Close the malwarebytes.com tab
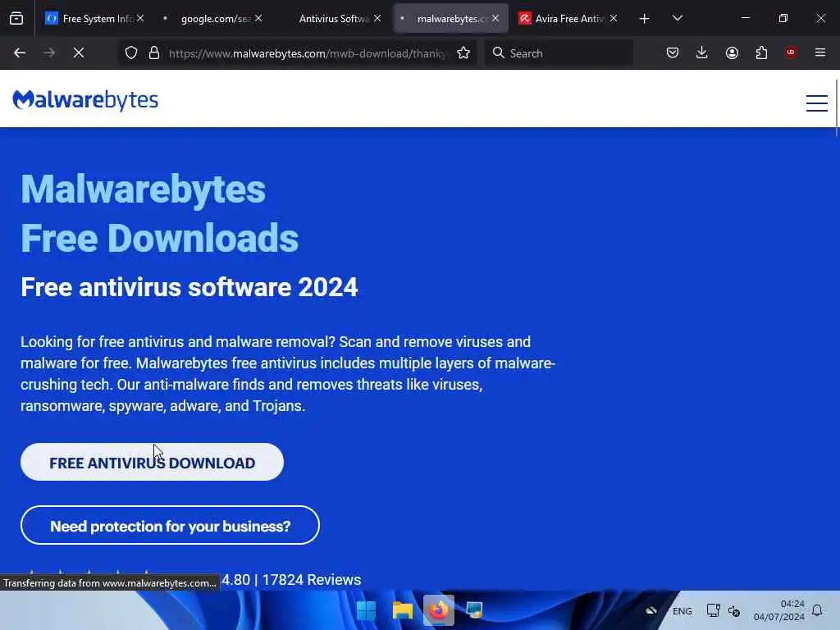This screenshot has height=630, width=840. click(495, 18)
